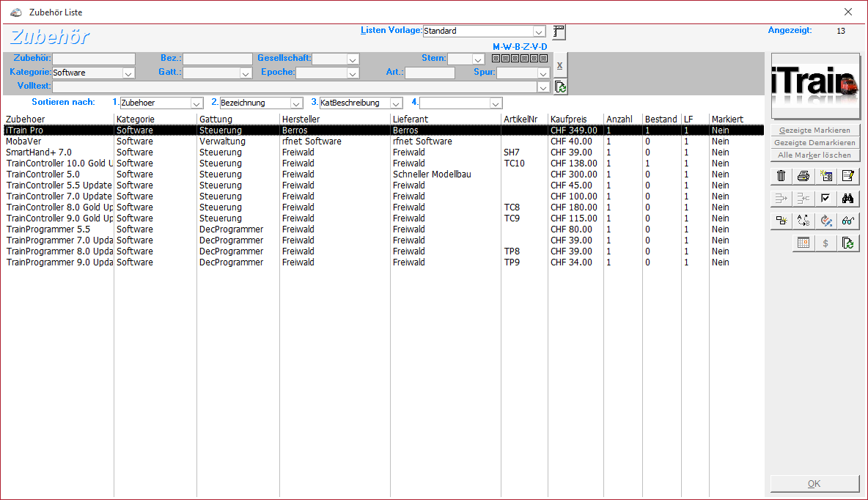Image resolution: width=868 pixels, height=500 pixels.
Task: Click the X clear filter button
Action: 559,65
